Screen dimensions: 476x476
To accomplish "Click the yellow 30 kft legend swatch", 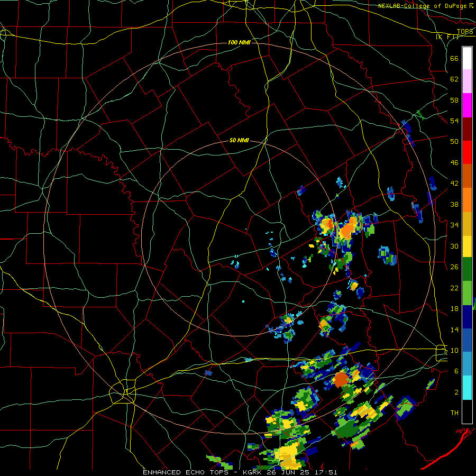I will tap(467, 246).
